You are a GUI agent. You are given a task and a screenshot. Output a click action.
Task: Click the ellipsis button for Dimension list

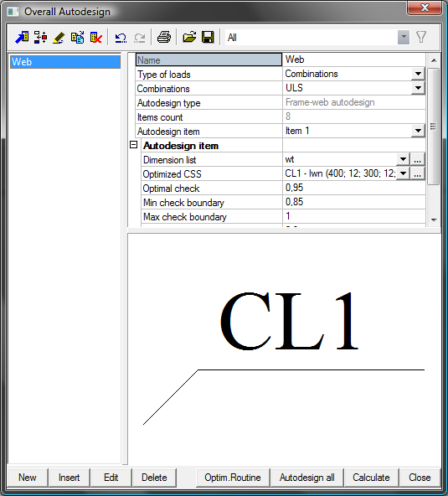click(x=418, y=159)
